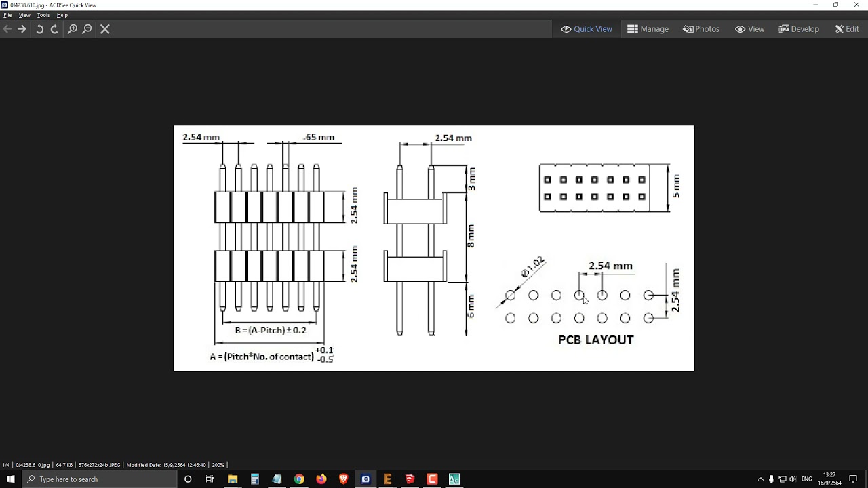
Task: Open Google Chrome from the taskbar
Action: point(299,479)
